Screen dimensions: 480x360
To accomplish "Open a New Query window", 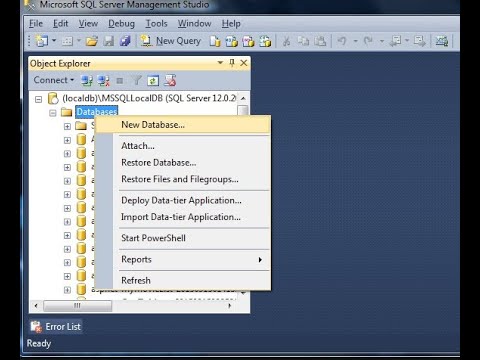I will pyautogui.click(x=171, y=41).
